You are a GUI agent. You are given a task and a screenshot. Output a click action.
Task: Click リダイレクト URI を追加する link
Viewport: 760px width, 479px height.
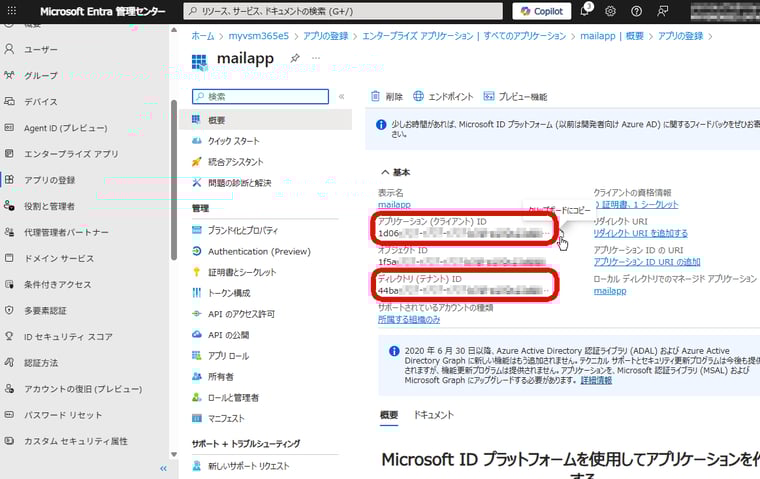(641, 233)
